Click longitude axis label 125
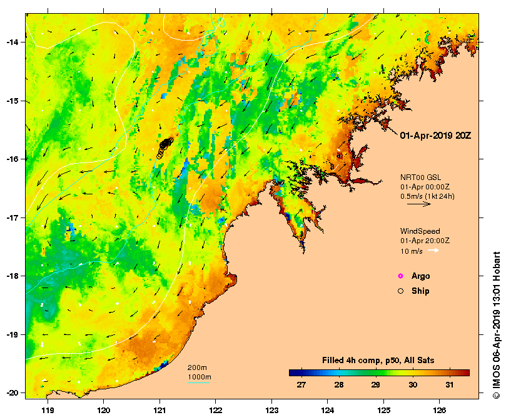 (x=383, y=411)
